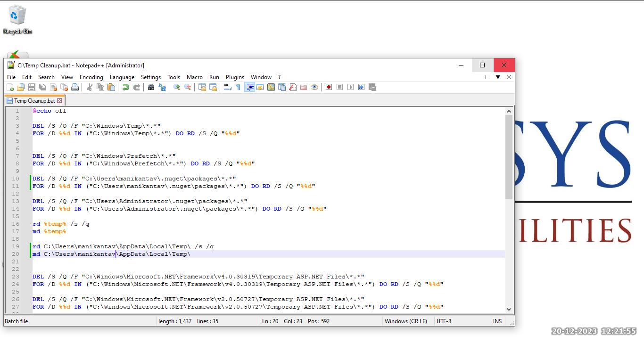
Task: Click the Start Recording macro button
Action: pyautogui.click(x=329, y=87)
